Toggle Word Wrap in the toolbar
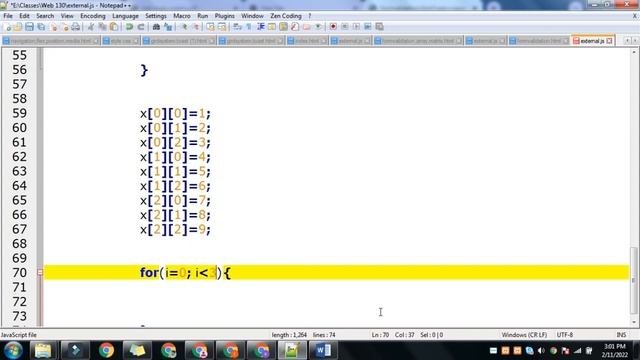Screen dimensions: 640x360 (237, 27)
